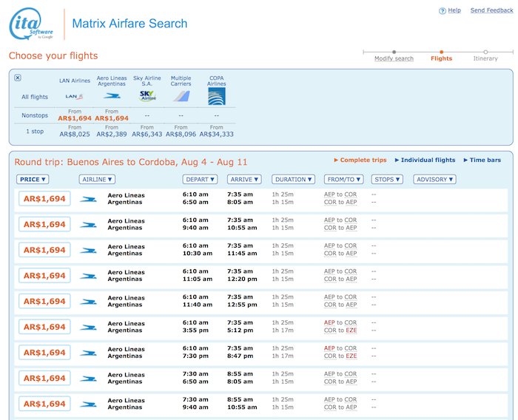Image resolution: width=518 pixels, height=420 pixels.
Task: Select the LAN Airlines logo
Action: tap(74, 96)
